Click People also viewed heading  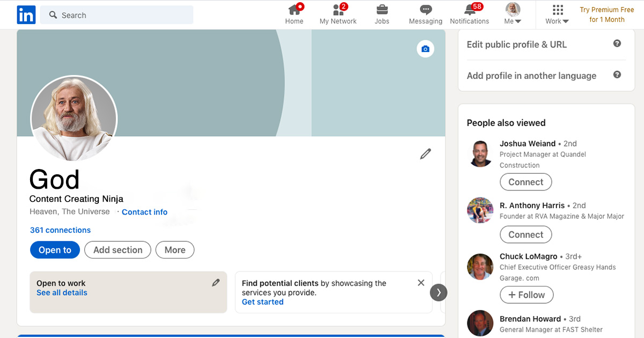[506, 123]
